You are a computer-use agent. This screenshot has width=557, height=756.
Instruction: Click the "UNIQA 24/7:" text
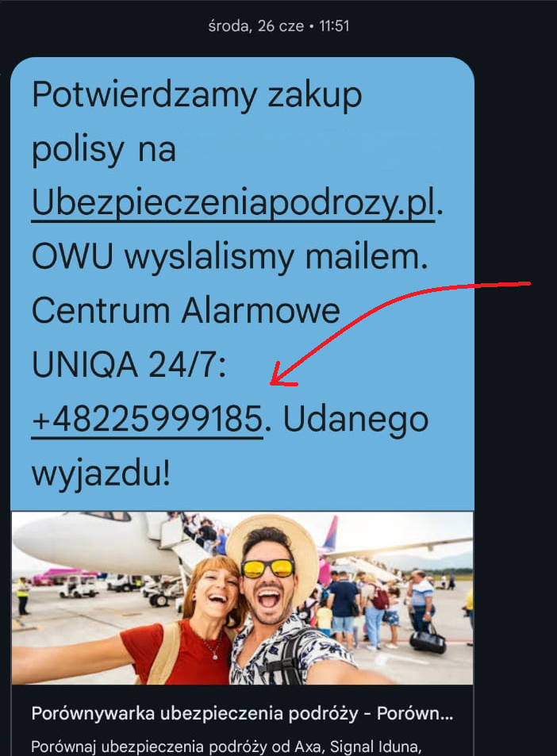[x=129, y=364]
